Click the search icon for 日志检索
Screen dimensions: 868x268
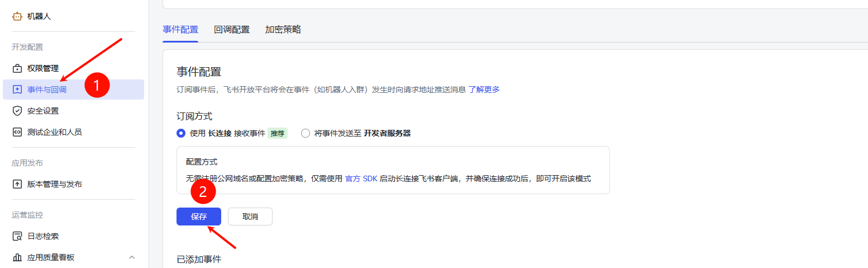coord(17,236)
